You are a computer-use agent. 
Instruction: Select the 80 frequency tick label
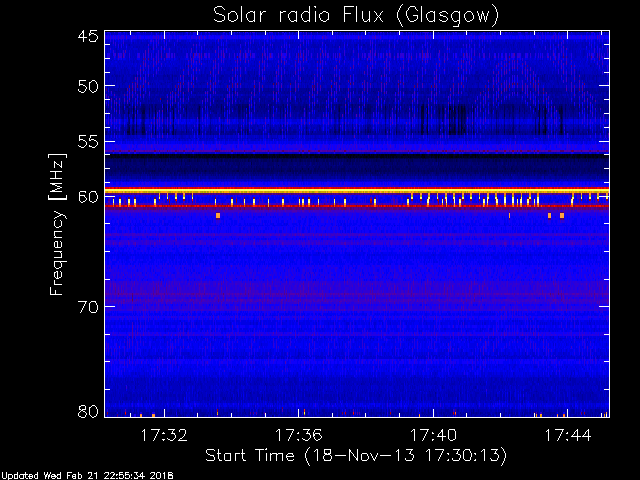(88, 411)
